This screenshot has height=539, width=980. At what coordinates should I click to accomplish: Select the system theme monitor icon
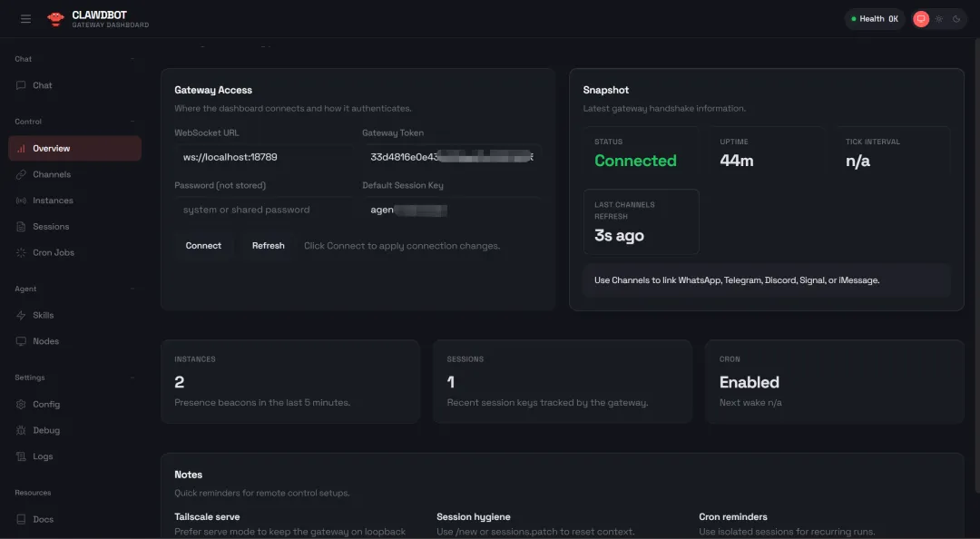point(921,19)
